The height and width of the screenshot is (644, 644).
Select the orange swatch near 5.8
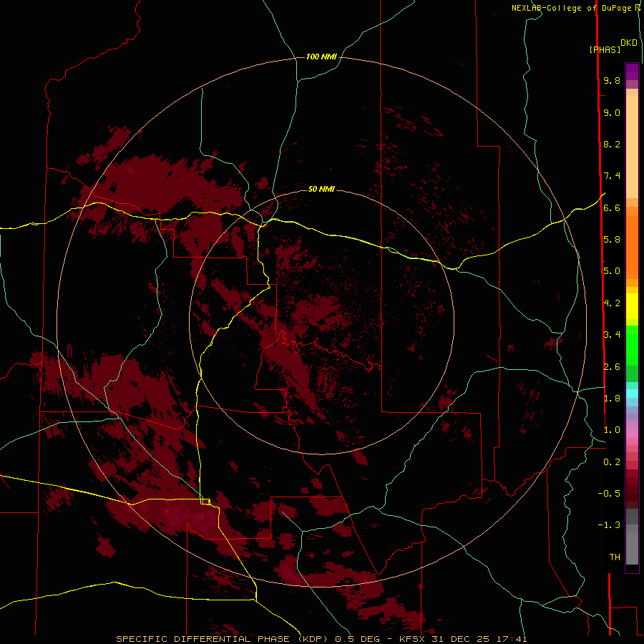(x=632, y=239)
